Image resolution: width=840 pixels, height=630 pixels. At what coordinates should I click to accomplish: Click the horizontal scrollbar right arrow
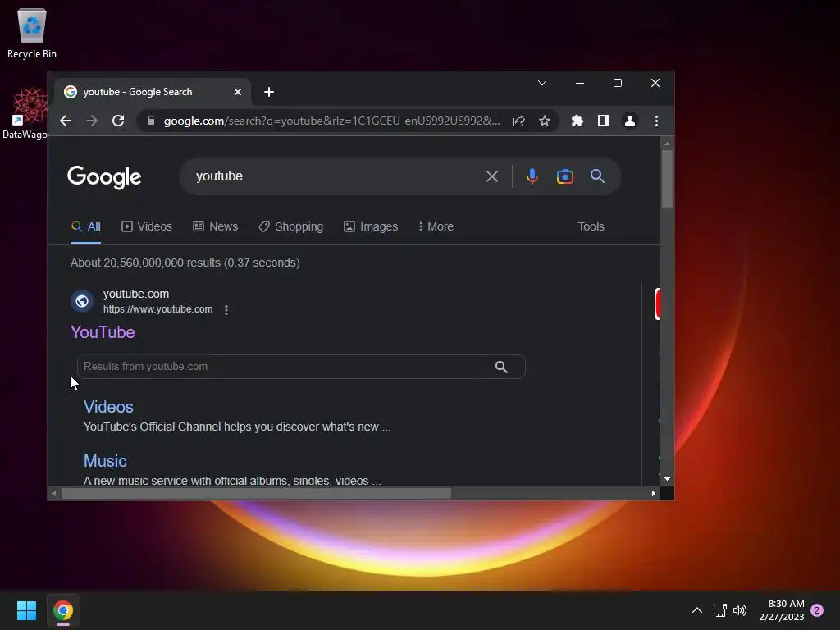[x=654, y=493]
